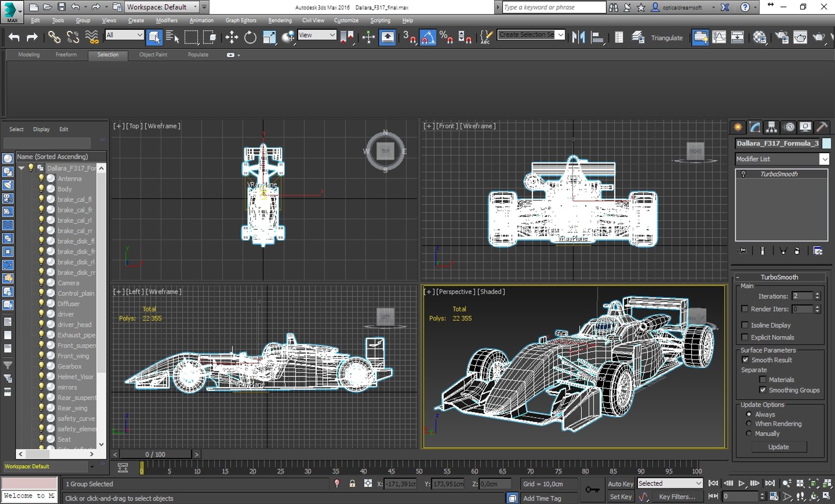
Task: Toggle TurboSmooth modifier bulb in stack
Action: [743, 174]
